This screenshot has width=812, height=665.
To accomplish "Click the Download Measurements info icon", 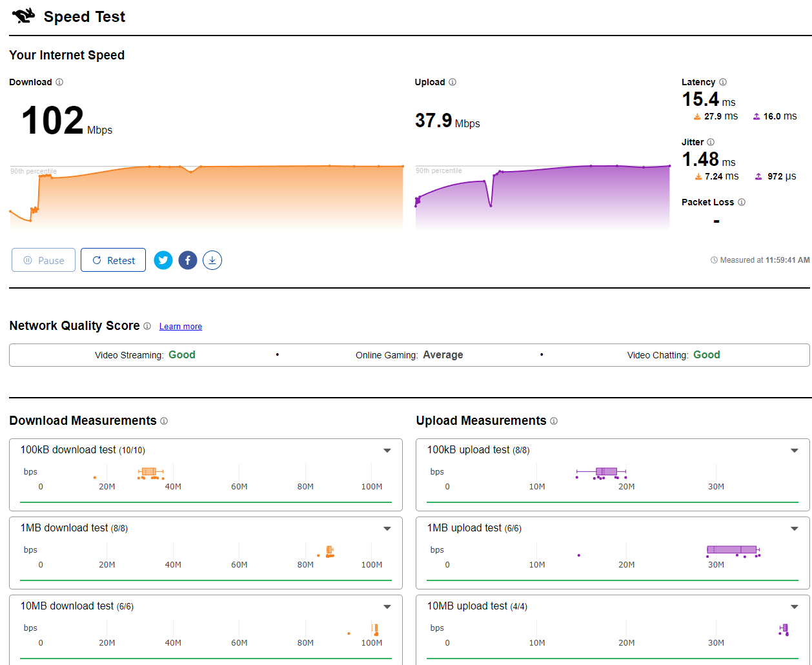I will pos(164,421).
